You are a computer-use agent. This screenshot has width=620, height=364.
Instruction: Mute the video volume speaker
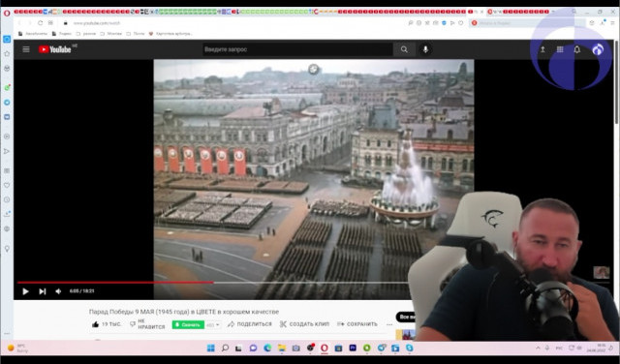pos(58,291)
